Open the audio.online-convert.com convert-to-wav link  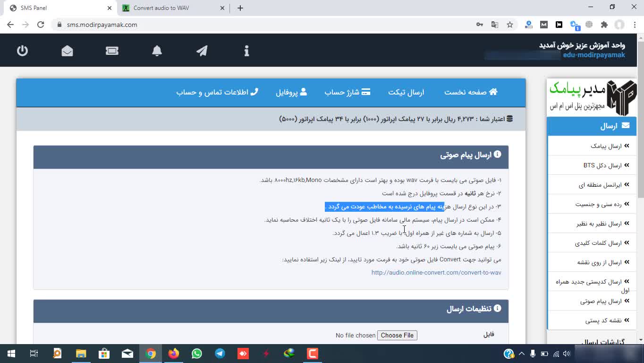pos(436,273)
